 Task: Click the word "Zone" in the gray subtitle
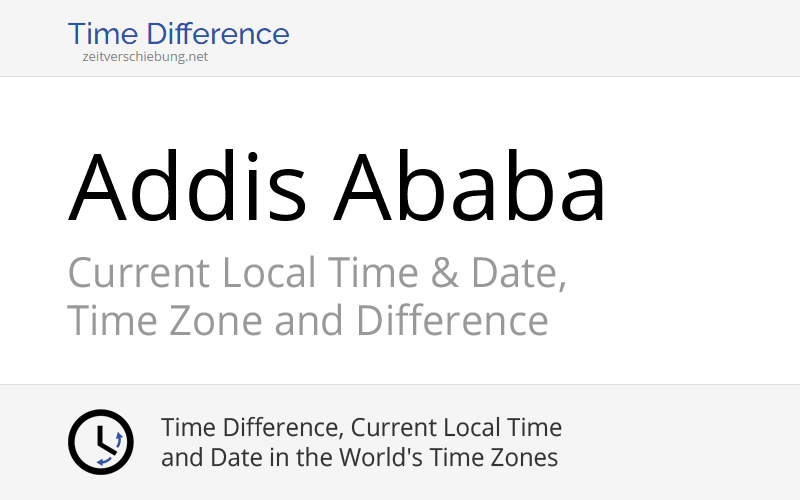pos(215,320)
